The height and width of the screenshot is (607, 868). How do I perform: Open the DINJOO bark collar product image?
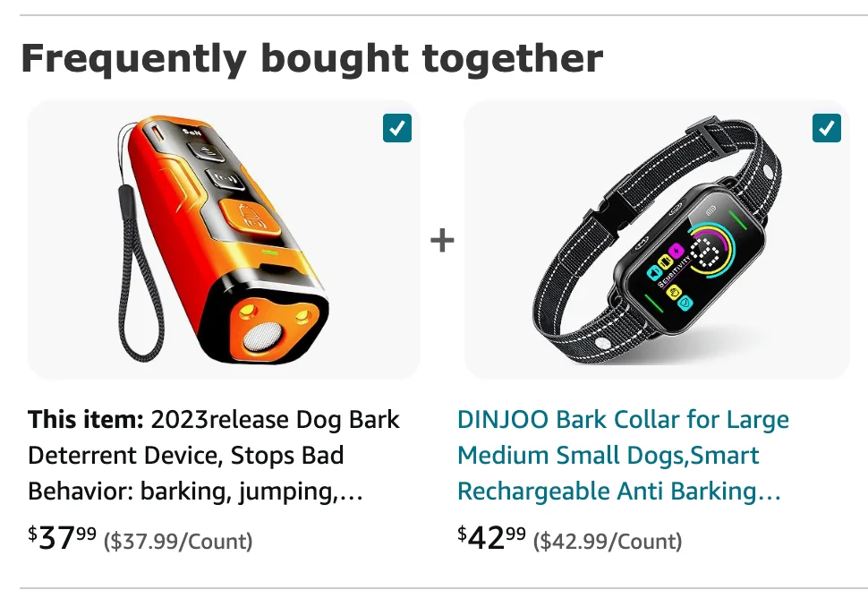pyautogui.click(x=656, y=238)
